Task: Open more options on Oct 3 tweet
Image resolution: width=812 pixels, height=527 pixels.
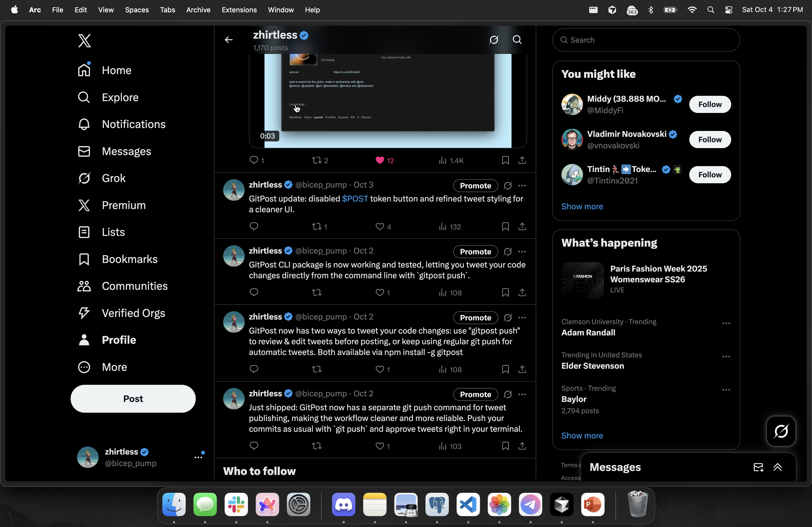Action: coord(522,186)
